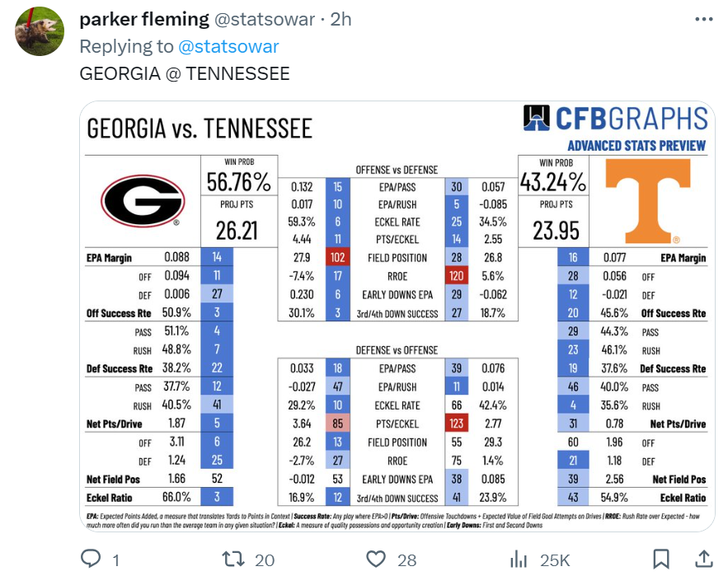728x576 pixels.
Task: Open the Georgia vs. Tennessee stats image
Action: click(x=397, y=316)
